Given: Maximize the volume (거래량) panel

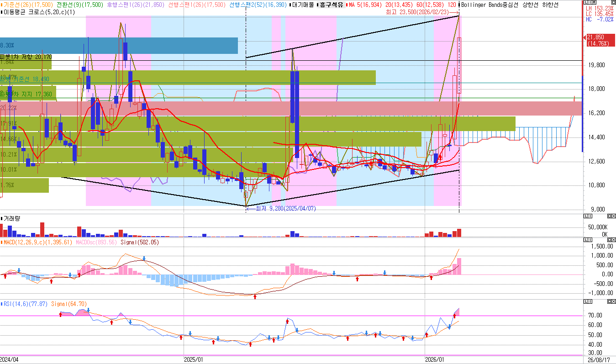Looking at the screenshot, I should click(x=610, y=216).
